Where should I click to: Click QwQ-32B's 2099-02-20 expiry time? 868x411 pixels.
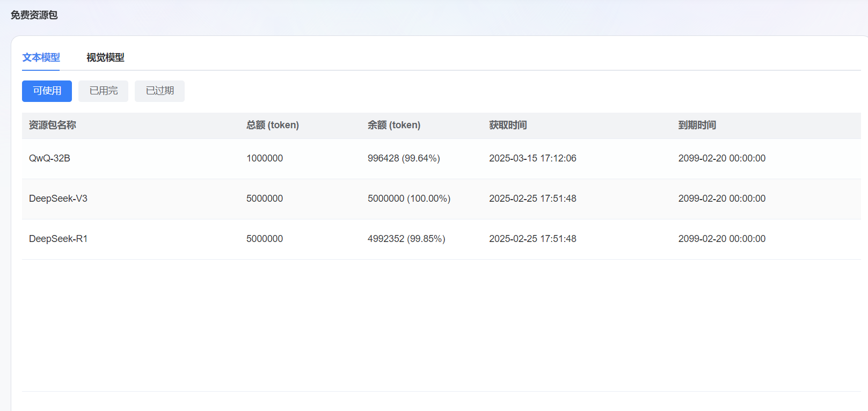pyautogui.click(x=722, y=158)
